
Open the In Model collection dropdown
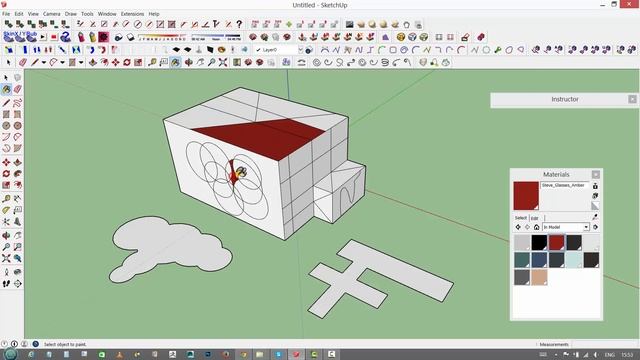coord(587,227)
